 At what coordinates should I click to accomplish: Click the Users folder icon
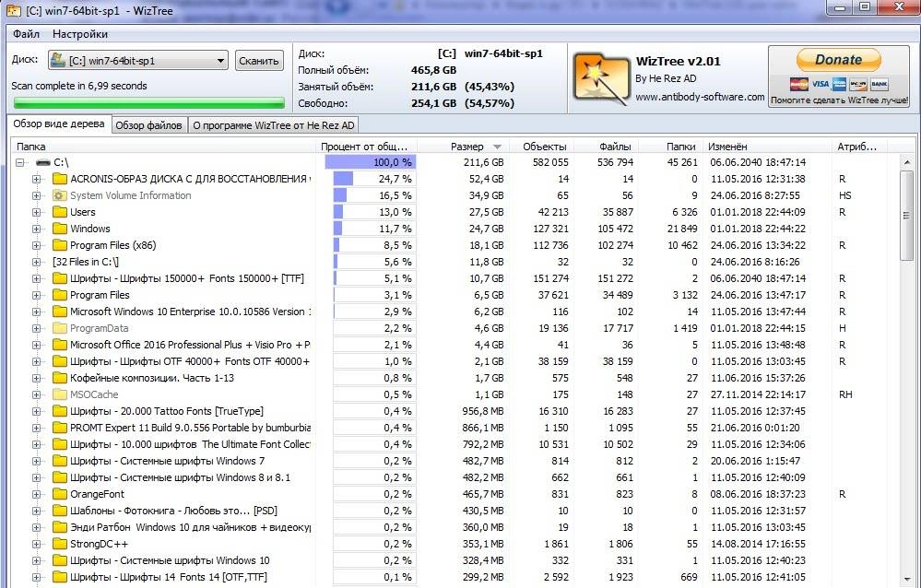pyautogui.click(x=59, y=212)
